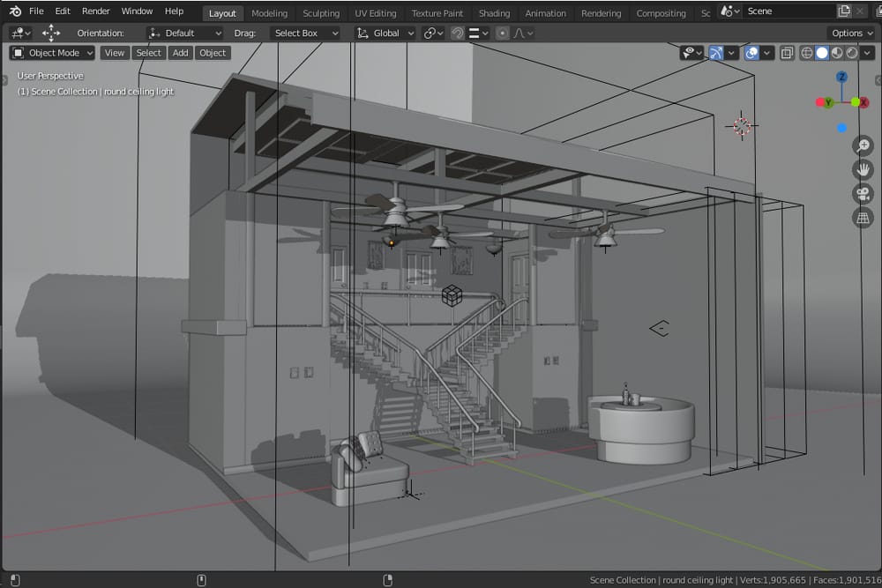
Task: Click the 'Faces:1,901,516' status bar text
Action: (x=847, y=580)
